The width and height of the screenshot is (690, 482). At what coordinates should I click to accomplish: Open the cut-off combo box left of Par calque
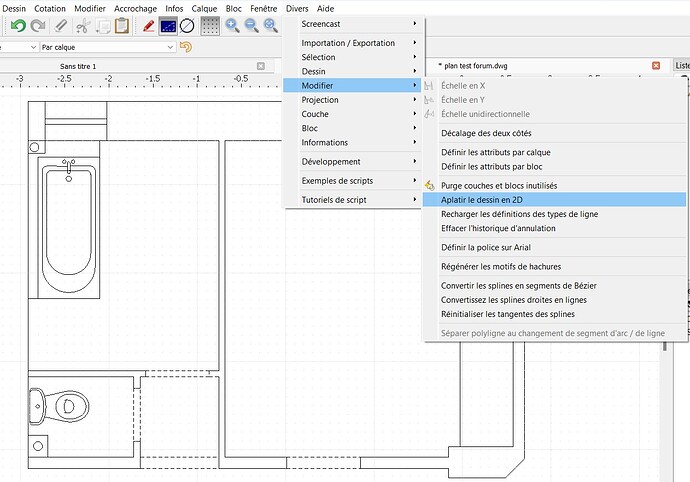tap(18, 47)
